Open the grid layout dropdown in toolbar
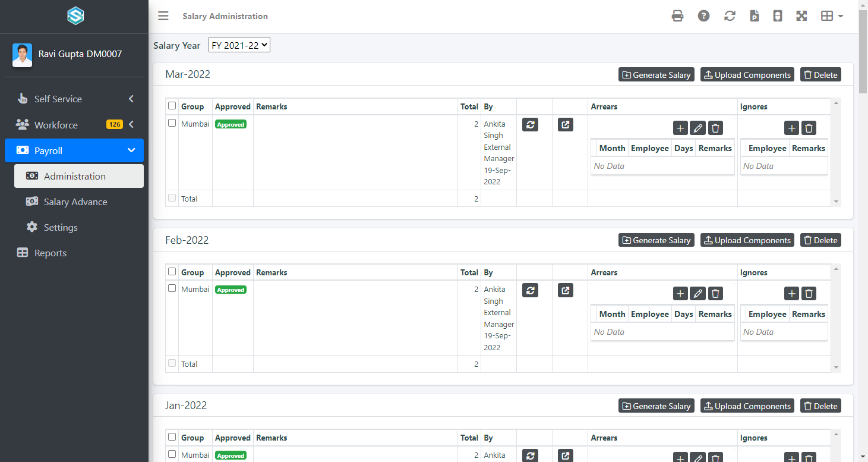The height and width of the screenshot is (462, 868). pos(832,16)
